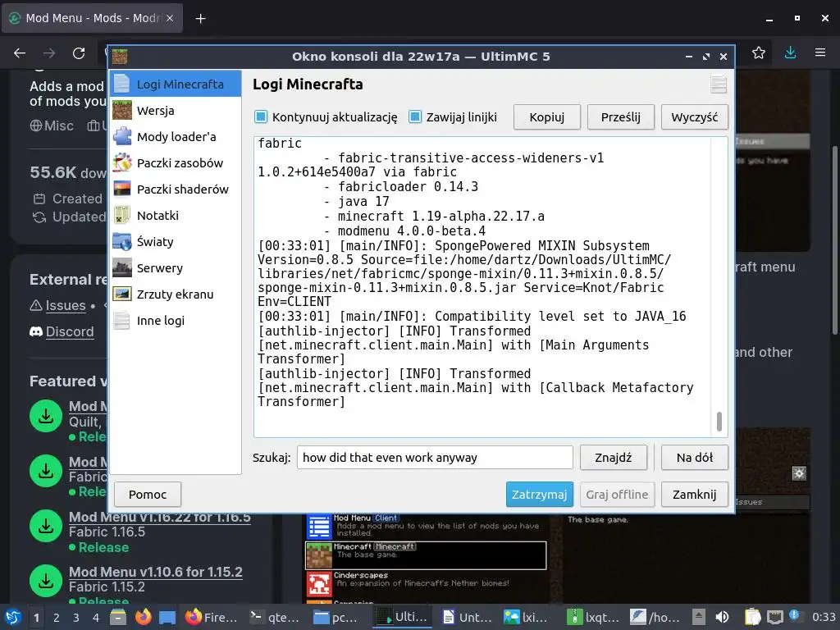
Task: Click the Serwery icon in sidebar
Action: pos(122,268)
